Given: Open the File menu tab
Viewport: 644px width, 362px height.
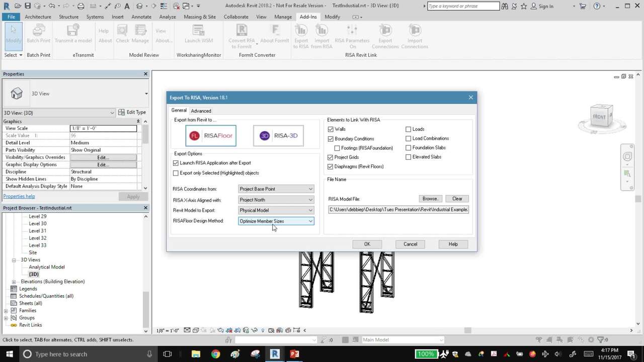Looking at the screenshot, I should click(11, 17).
